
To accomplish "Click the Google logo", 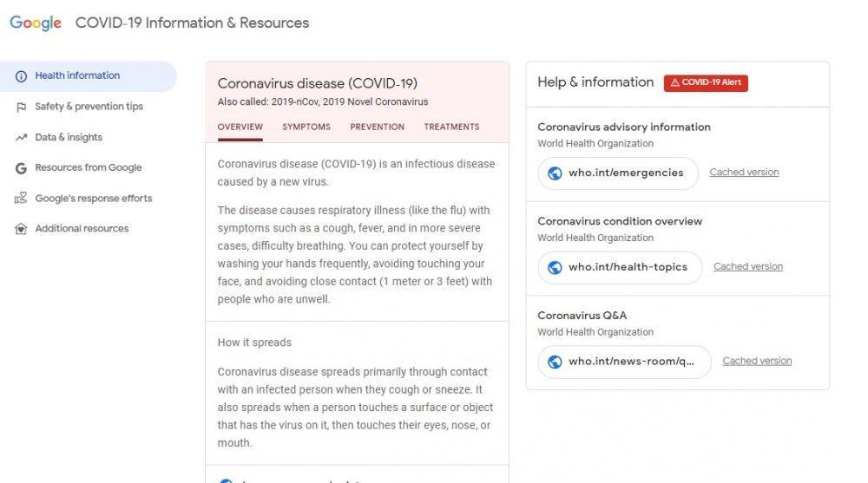I will [x=36, y=23].
